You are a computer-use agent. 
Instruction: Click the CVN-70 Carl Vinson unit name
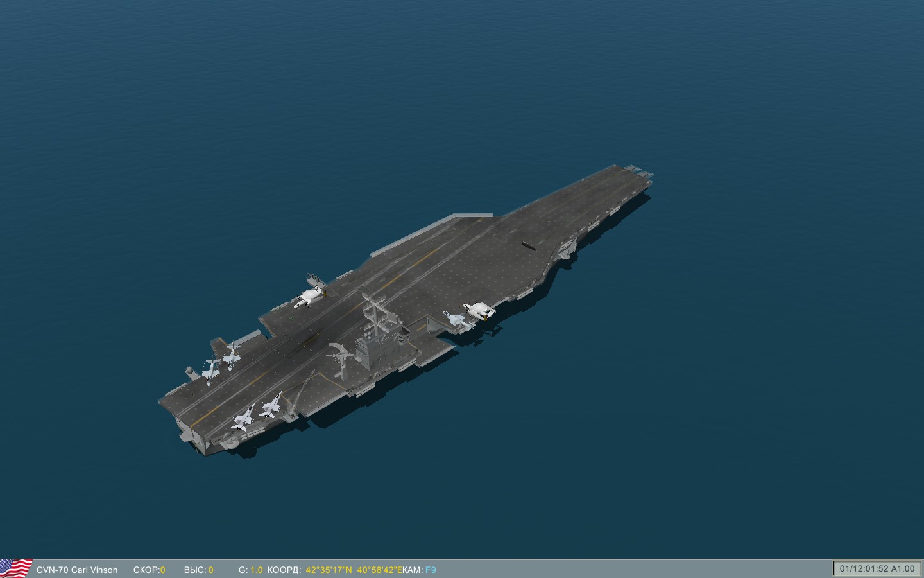pyautogui.click(x=77, y=570)
